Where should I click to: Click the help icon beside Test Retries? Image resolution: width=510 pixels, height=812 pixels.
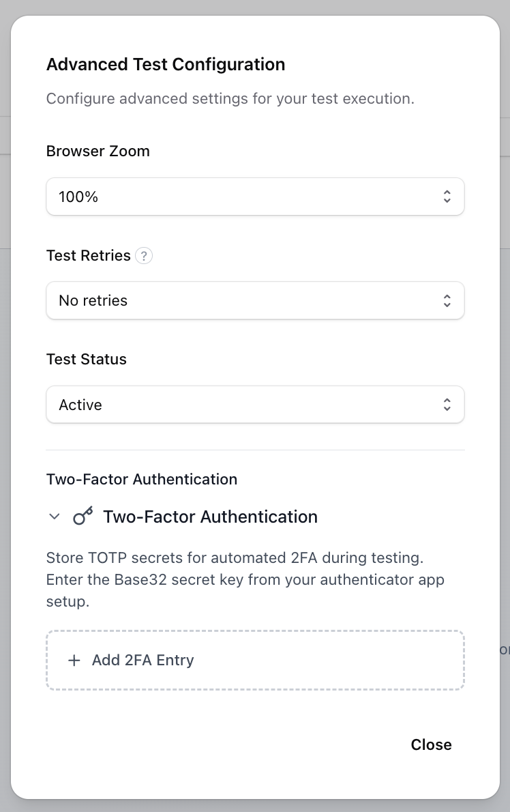[x=144, y=255]
